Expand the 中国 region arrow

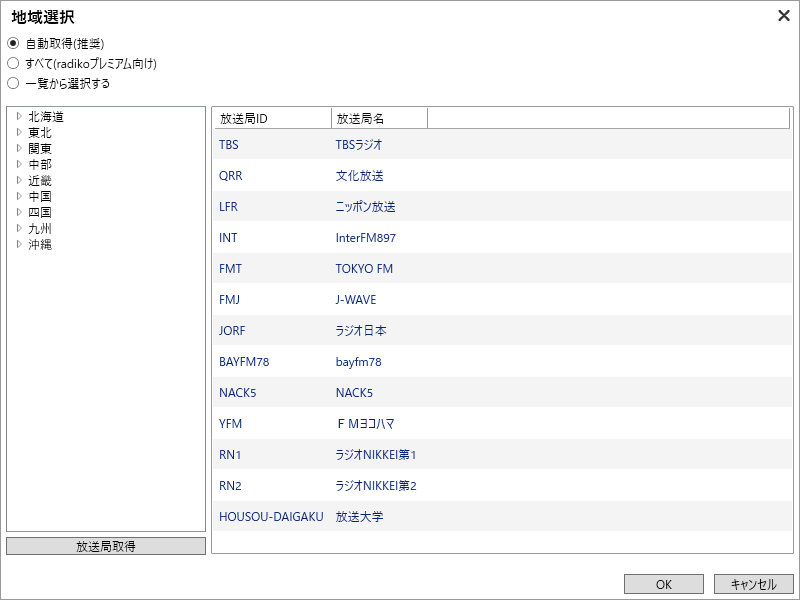pyautogui.click(x=19, y=196)
